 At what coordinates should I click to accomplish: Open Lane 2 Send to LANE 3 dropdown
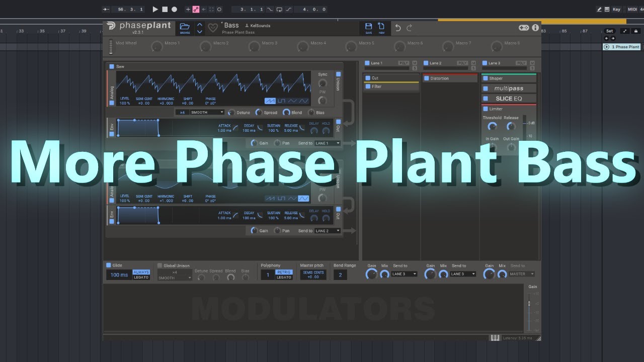click(463, 274)
